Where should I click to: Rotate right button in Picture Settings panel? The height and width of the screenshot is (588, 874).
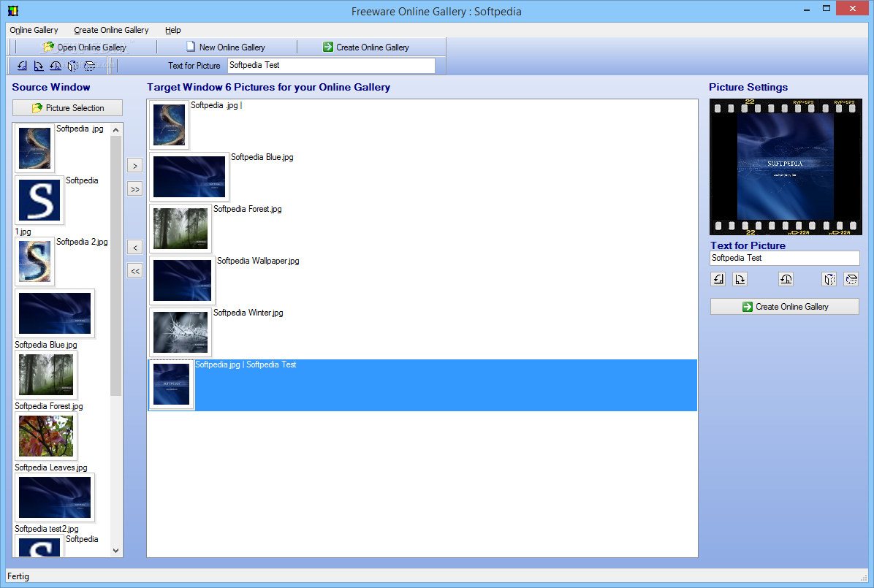740,279
